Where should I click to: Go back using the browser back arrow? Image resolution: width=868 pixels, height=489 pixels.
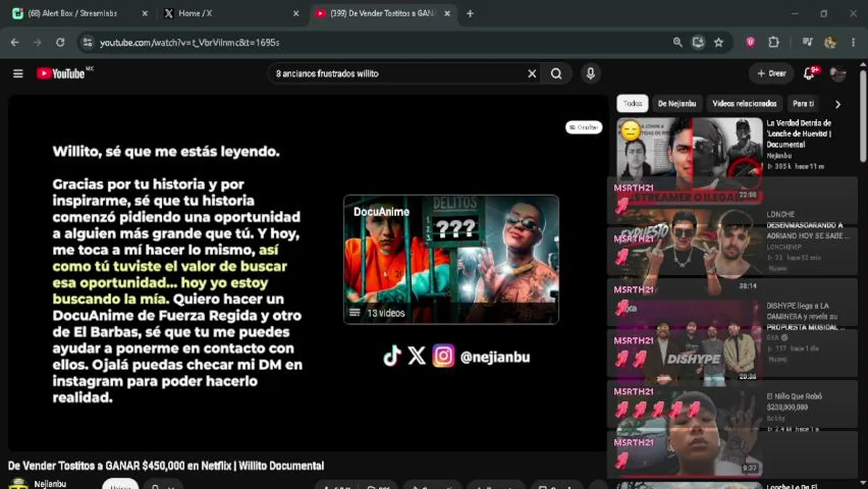[15, 42]
